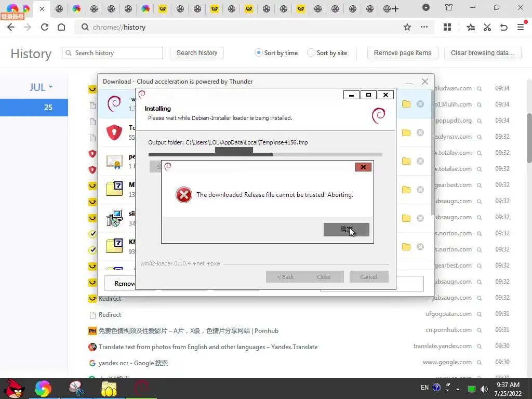Search site icon beside translate.yandex.com

point(480,347)
